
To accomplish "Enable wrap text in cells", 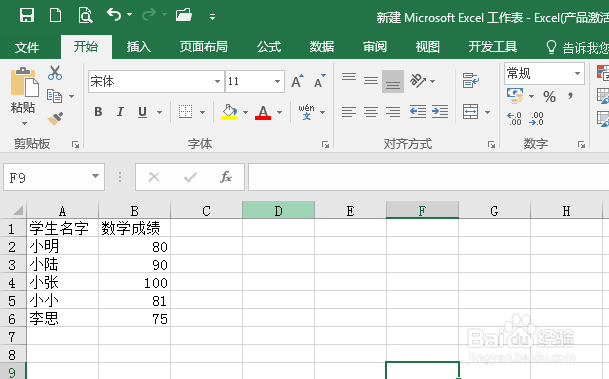I will click(471, 81).
